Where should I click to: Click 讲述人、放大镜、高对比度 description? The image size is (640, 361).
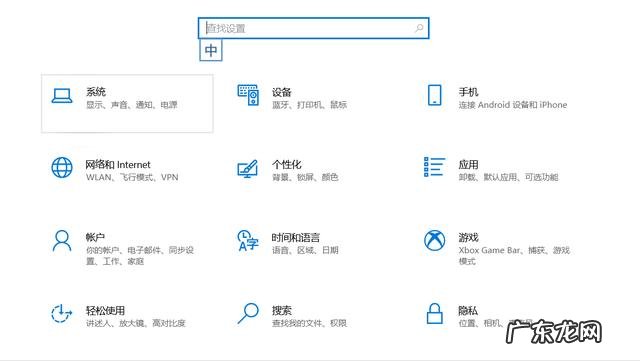136,323
